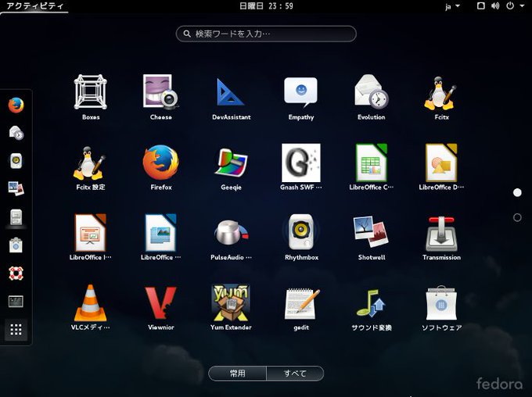Open Help lifebuoy in the dash
The width and height of the screenshot is (532, 397).
16,274
